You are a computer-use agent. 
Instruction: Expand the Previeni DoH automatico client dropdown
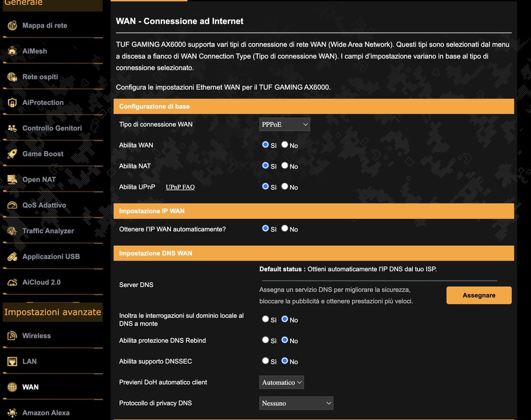[282, 382]
